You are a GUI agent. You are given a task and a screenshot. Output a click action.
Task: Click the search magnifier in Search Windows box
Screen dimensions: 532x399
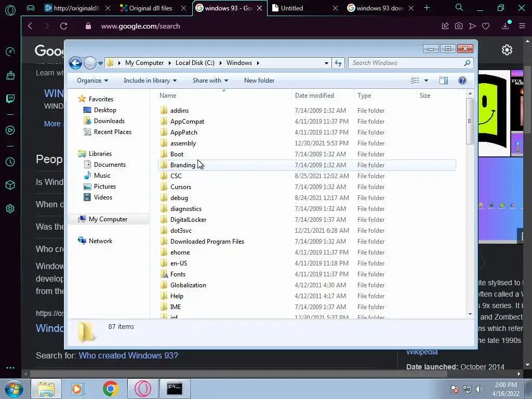pos(467,63)
